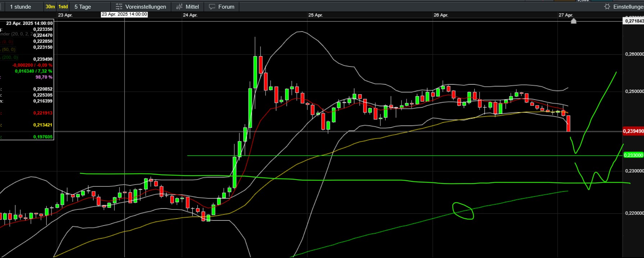Click the Forum speech bubble icon
Image resolution: width=644 pixels, height=258 pixels.
pos(212,6)
